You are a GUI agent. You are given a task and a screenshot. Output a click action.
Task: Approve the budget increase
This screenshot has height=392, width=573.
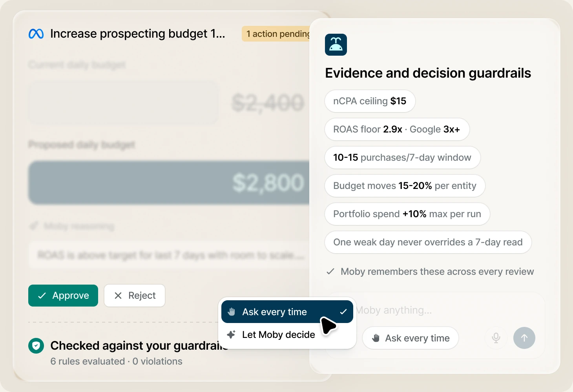pos(63,296)
